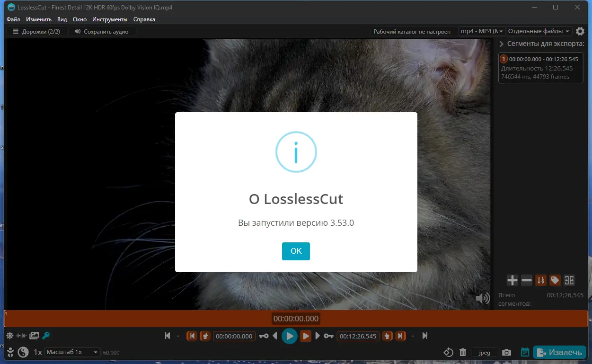Click the round blue Play button

pos(290,336)
